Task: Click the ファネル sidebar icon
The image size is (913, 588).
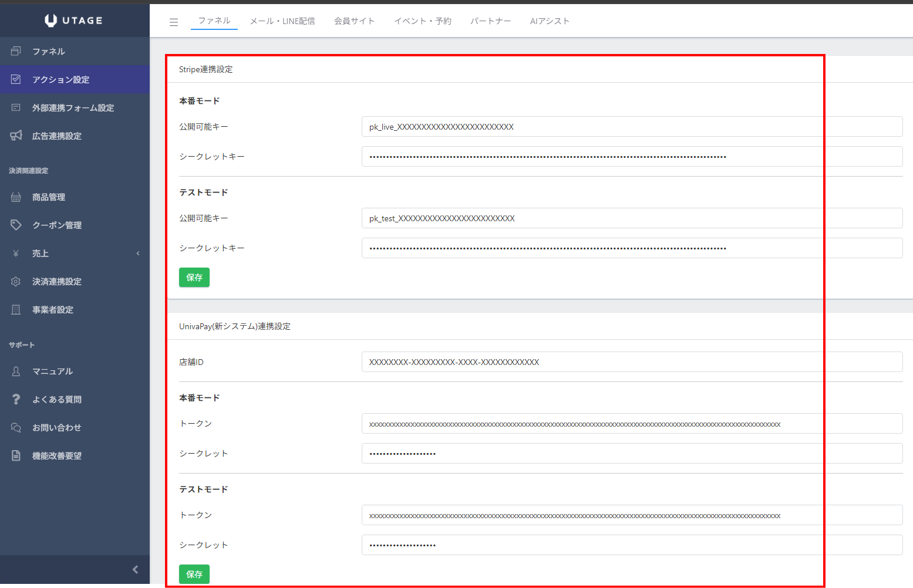Action: pyautogui.click(x=16, y=52)
